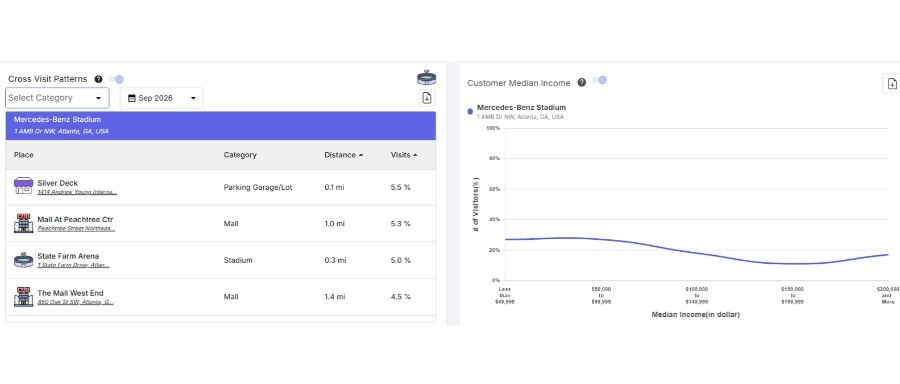Click the stadium icon above download button
Screen dimensions: 900x384
coord(426,77)
